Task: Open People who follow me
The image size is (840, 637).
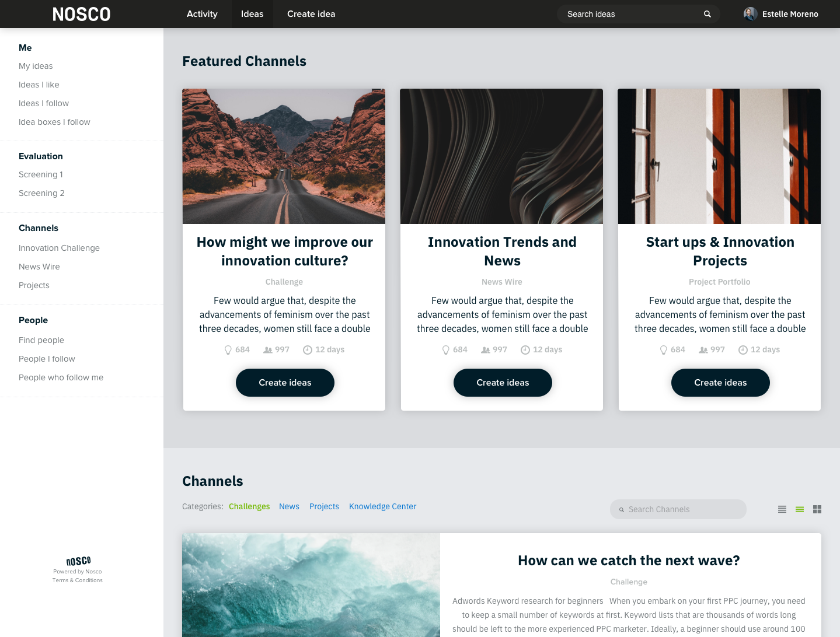Action: (61, 377)
